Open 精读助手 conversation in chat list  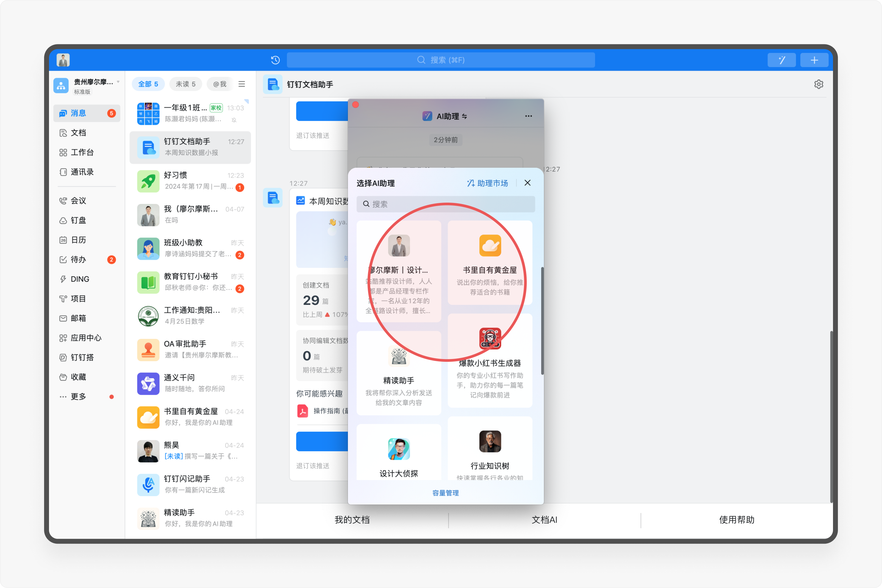click(190, 518)
